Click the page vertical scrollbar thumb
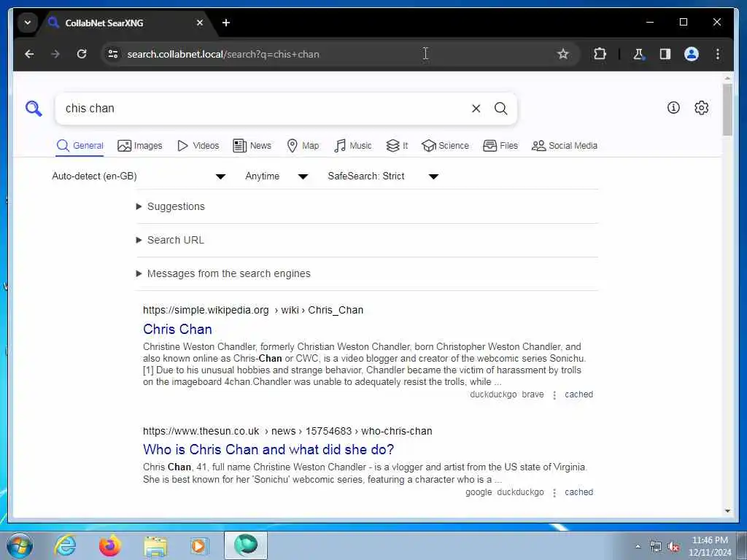The height and width of the screenshot is (560, 747). 727,109
